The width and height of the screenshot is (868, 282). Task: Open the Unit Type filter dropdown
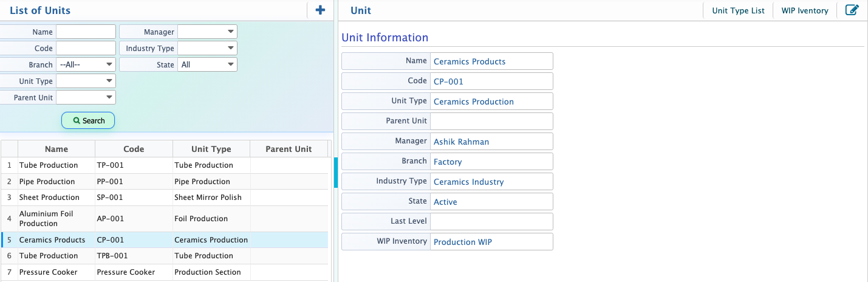coord(86,81)
